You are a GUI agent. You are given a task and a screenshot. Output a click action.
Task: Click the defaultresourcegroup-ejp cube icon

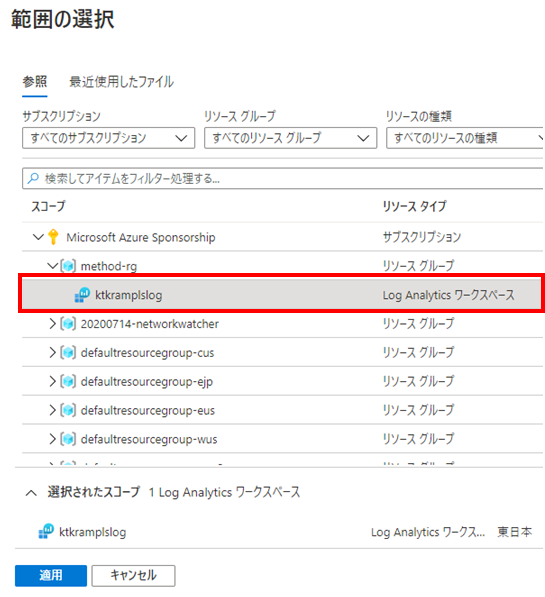[68, 381]
